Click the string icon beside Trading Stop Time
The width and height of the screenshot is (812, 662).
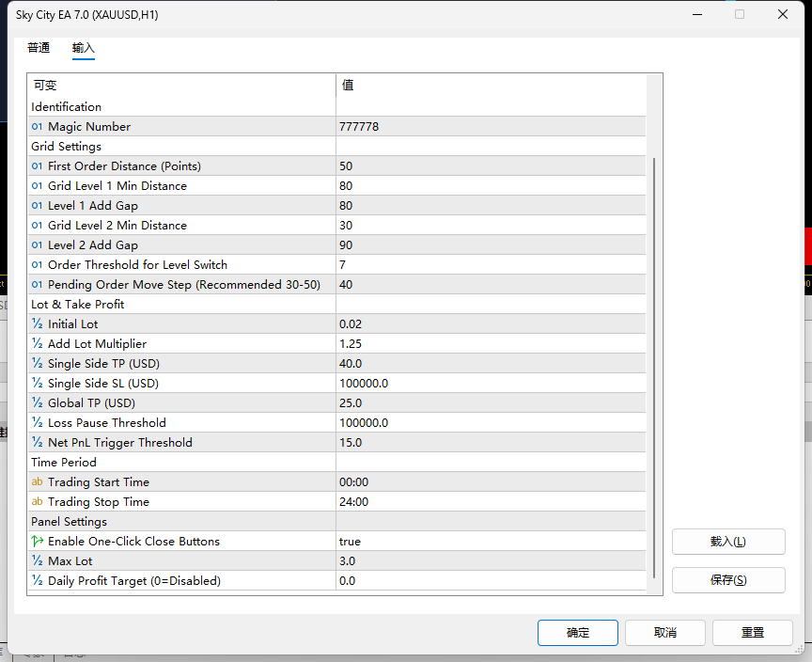pos(37,501)
